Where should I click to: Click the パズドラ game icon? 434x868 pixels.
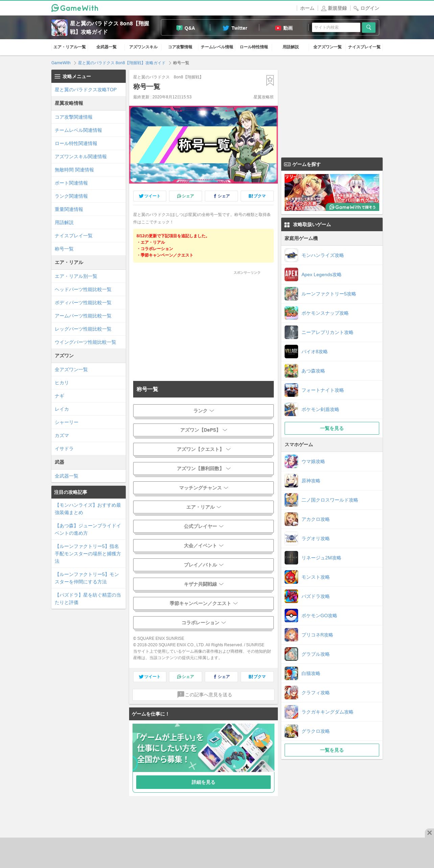291,596
